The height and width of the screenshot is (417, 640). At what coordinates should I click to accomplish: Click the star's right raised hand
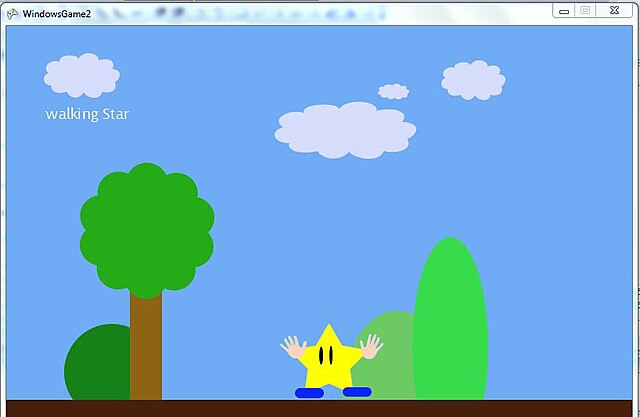371,346
